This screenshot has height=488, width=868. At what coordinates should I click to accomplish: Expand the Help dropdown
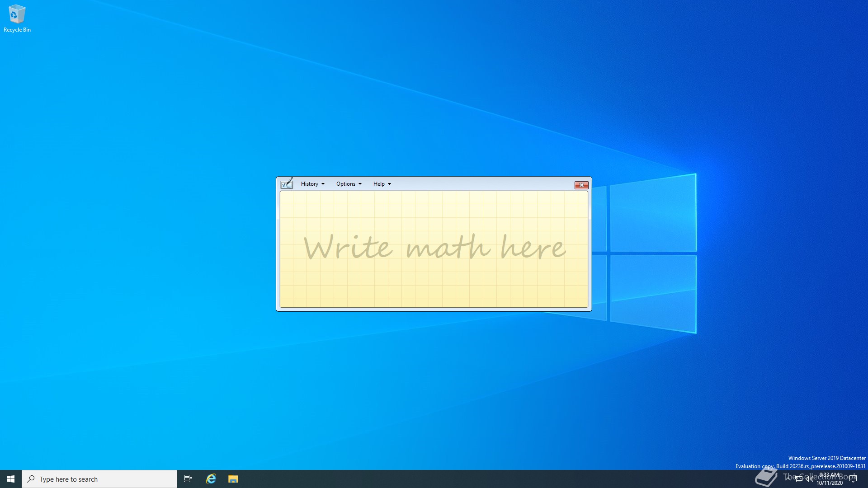tap(382, 184)
